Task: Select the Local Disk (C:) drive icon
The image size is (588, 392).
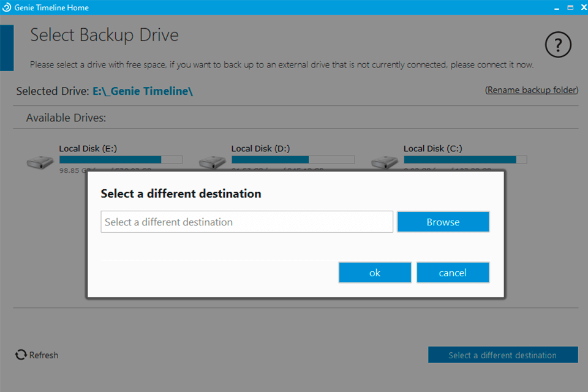Action: (385, 162)
